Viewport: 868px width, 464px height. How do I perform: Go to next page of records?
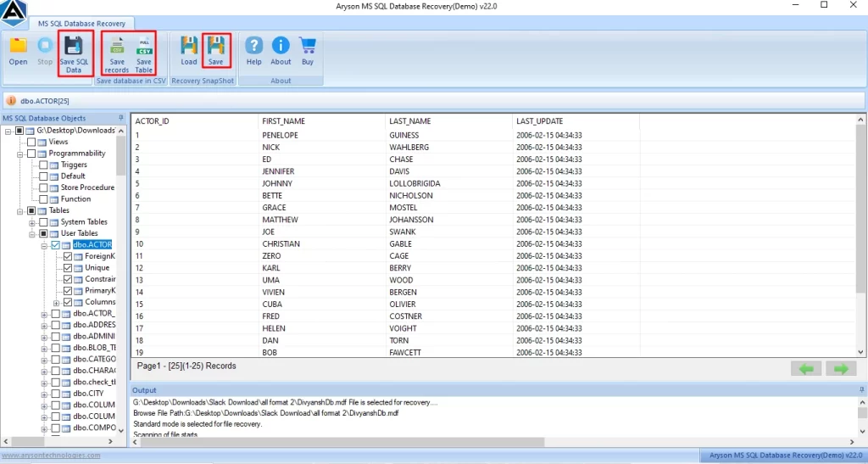pos(841,369)
